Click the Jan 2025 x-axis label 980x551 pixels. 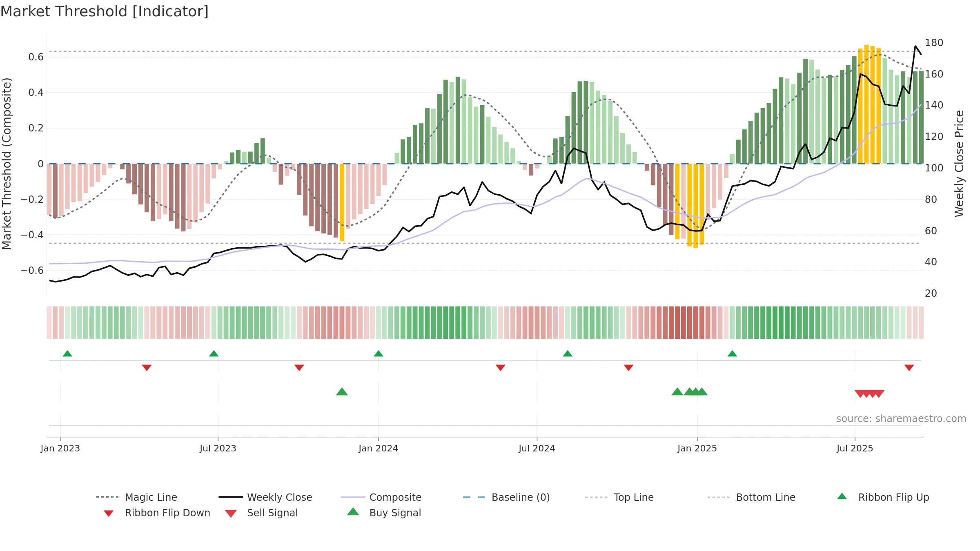point(697,449)
